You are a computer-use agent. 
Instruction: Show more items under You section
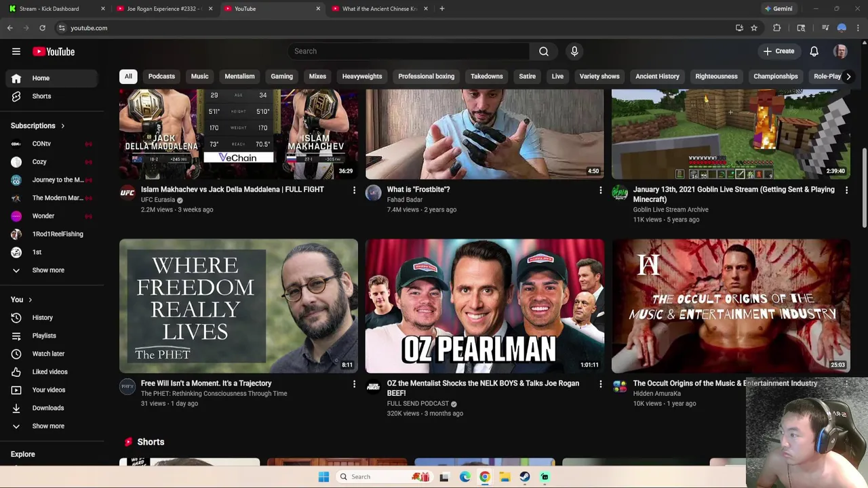[52, 426]
